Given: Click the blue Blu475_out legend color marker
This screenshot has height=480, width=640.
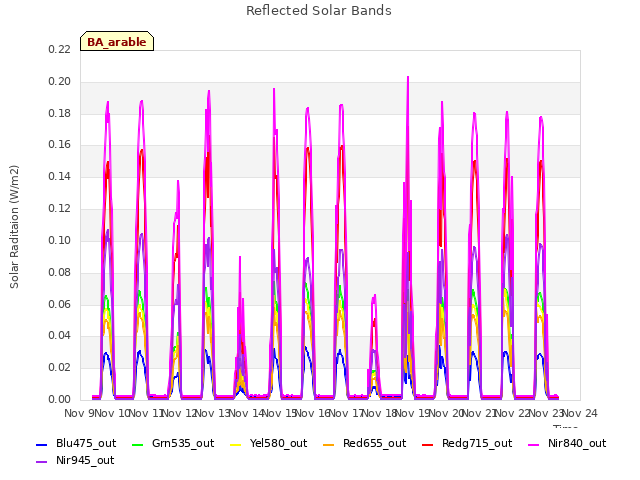Looking at the screenshot, I should tap(42, 445).
